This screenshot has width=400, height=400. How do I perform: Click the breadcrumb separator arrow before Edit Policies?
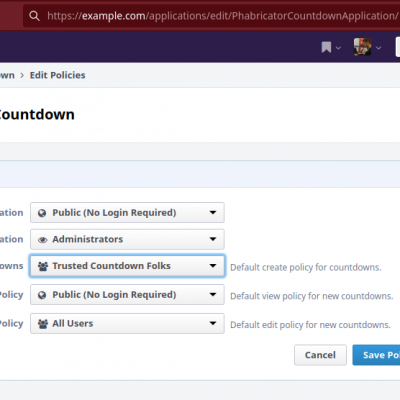pyautogui.click(x=22, y=75)
